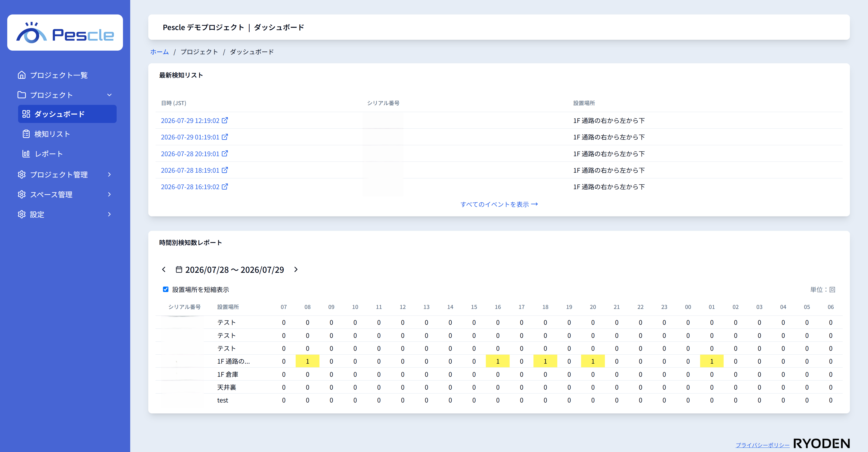Expand the 設定 menu chevron
This screenshot has width=868, height=452.
pyautogui.click(x=109, y=214)
